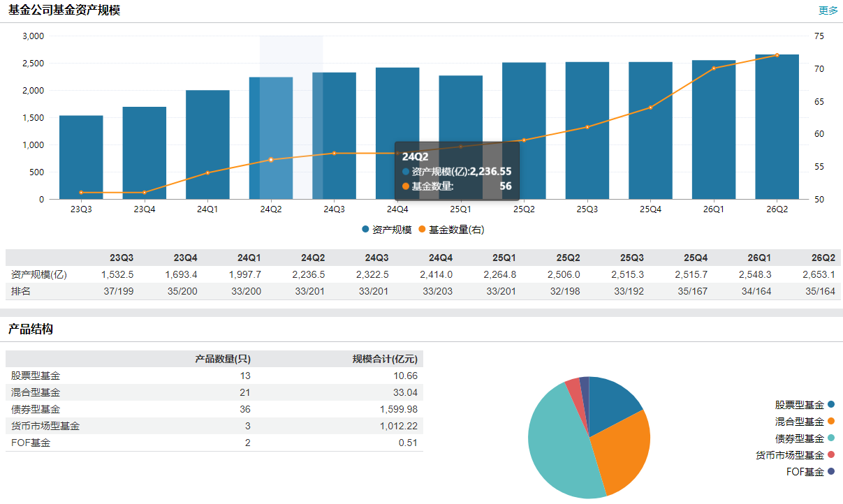Click the 24Q1 bar in chart
843x504 pixels.
pyautogui.click(x=207, y=145)
